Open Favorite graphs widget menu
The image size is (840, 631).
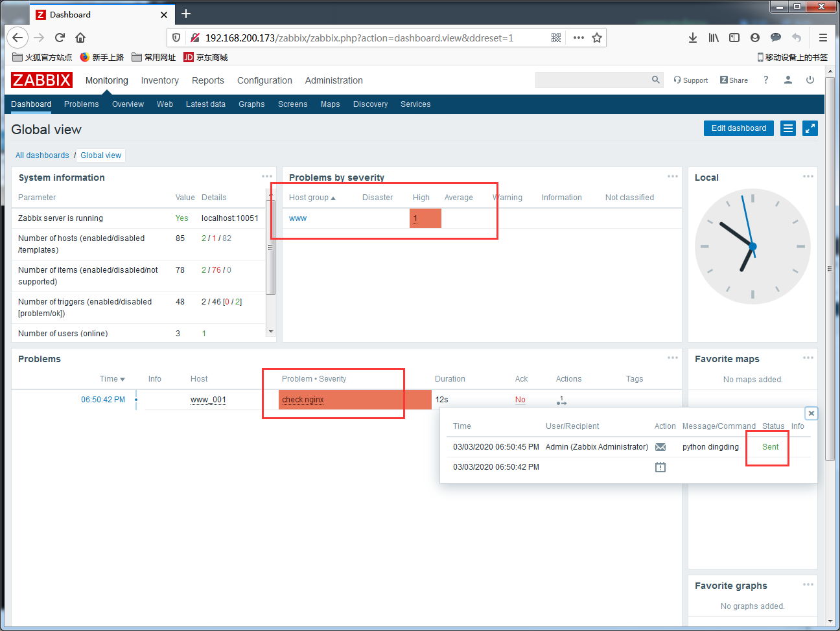[808, 584]
